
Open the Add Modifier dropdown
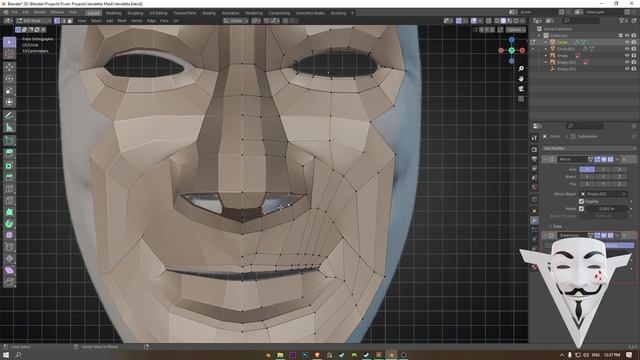[589, 148]
